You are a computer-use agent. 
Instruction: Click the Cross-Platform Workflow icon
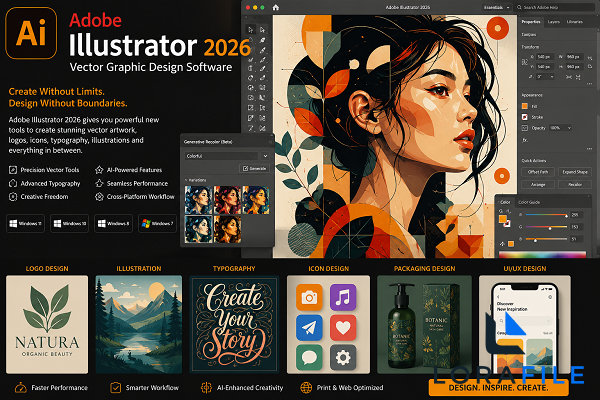point(99,197)
